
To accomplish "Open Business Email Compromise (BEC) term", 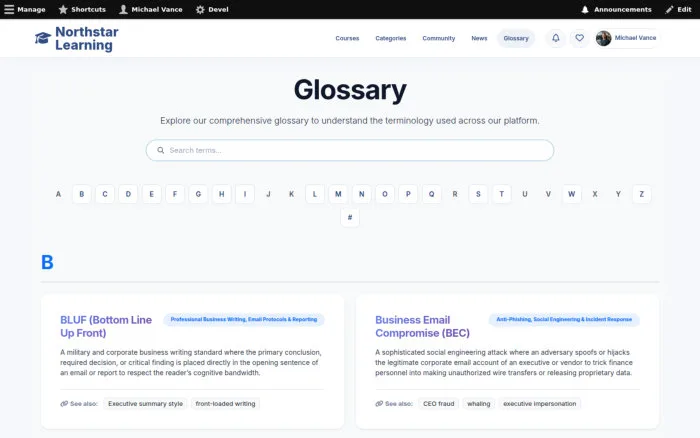I will [x=422, y=326].
